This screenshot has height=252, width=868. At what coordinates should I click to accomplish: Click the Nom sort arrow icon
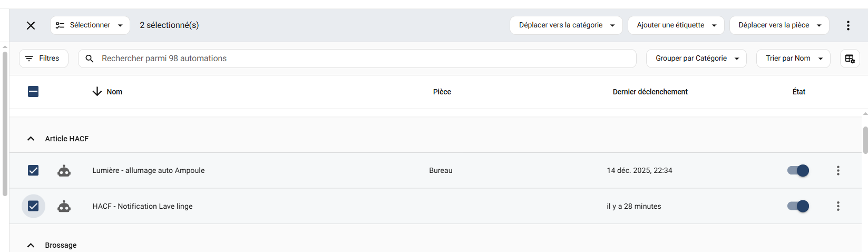(x=97, y=92)
